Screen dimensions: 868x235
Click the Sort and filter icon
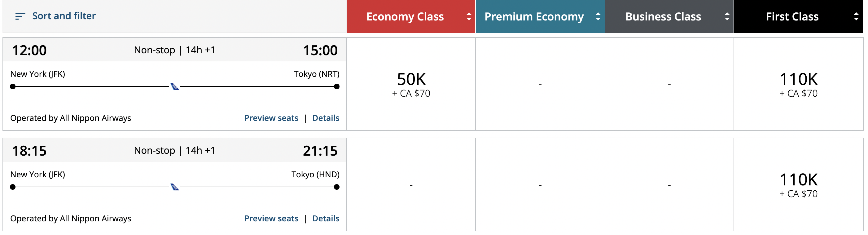coord(20,16)
